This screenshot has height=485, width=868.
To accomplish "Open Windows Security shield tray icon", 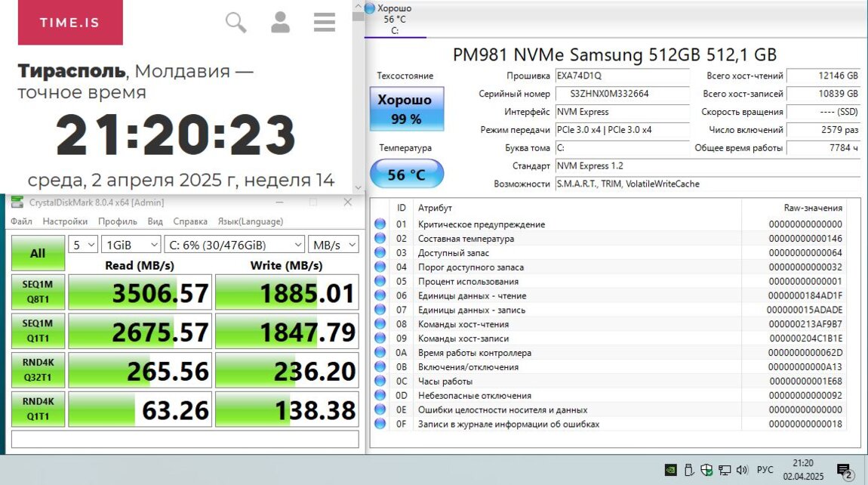I will [x=706, y=470].
